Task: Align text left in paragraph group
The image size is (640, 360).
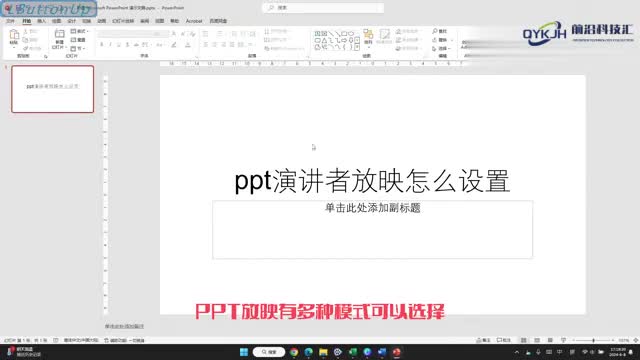Action: (x=205, y=45)
